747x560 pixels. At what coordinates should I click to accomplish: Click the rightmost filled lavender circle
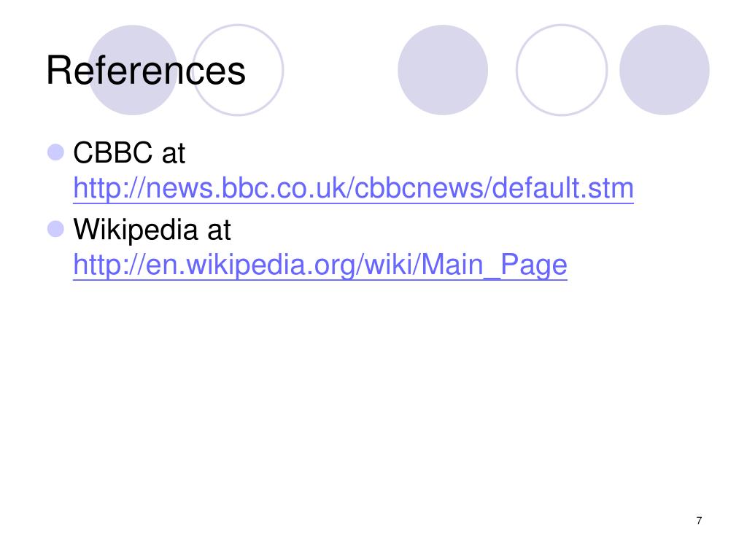pos(665,70)
